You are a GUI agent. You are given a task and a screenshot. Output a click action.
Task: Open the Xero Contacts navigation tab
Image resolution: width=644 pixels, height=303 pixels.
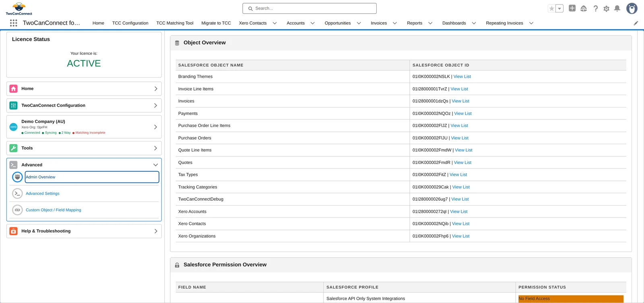(253, 23)
